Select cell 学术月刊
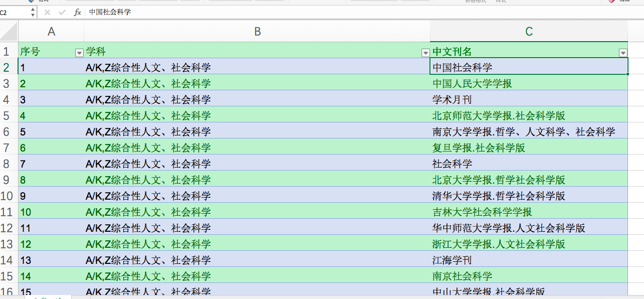Image resolution: width=644 pixels, height=299 pixels. click(x=529, y=99)
